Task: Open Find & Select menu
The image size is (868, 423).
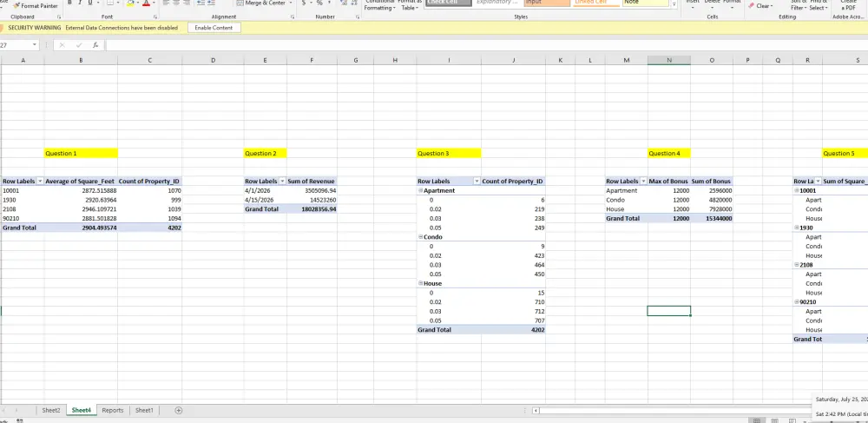Action: click(819, 5)
